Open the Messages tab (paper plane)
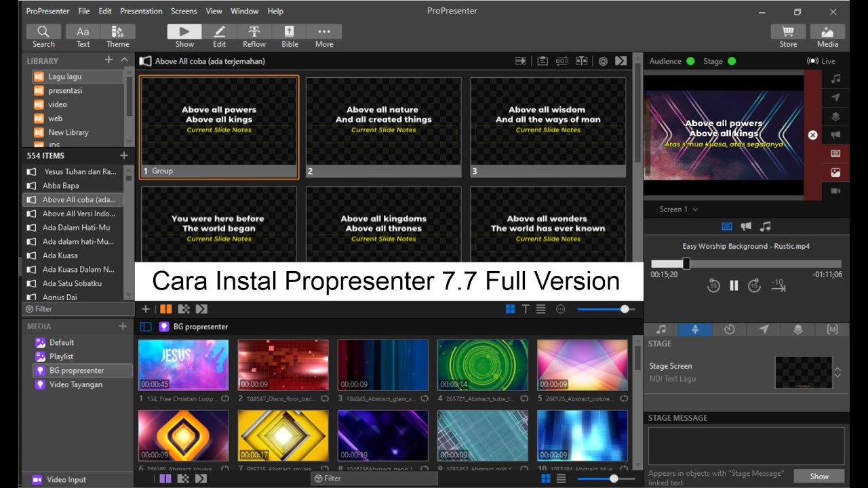Screen dimensions: 868x488 pyautogui.click(x=764, y=329)
